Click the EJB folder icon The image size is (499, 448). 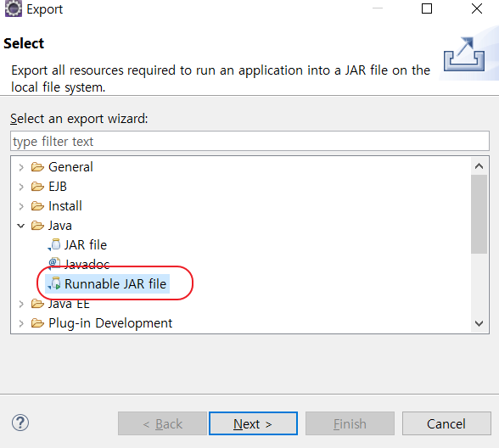click(x=37, y=187)
